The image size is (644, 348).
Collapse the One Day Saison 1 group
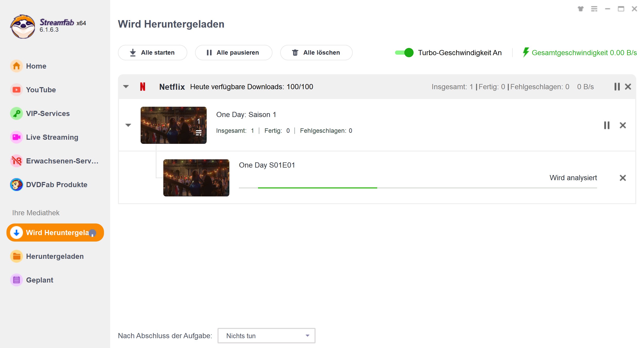point(128,125)
